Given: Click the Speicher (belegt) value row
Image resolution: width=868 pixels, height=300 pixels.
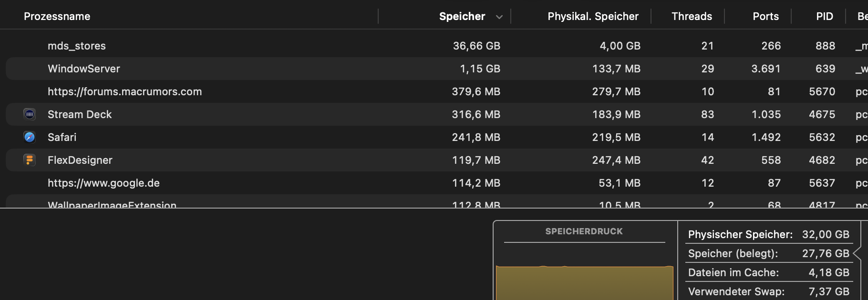Looking at the screenshot, I should tap(768, 253).
